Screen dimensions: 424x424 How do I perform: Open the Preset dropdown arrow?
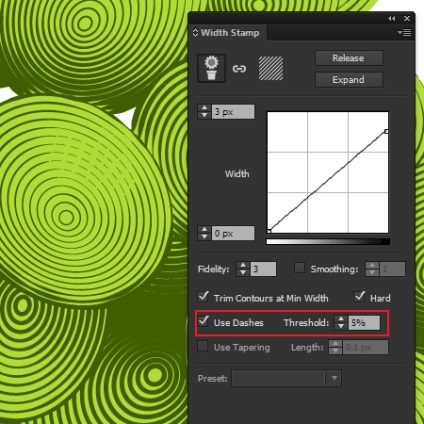tap(334, 378)
